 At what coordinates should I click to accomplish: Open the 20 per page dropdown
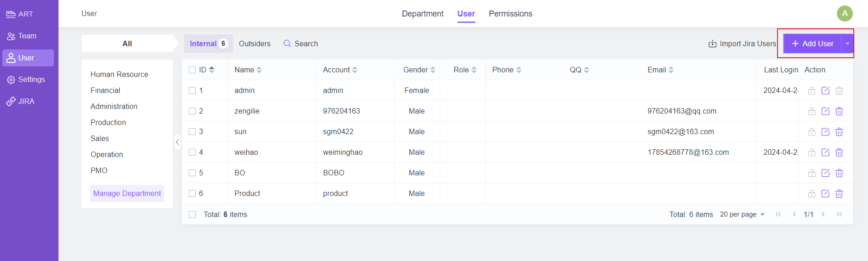(x=742, y=214)
